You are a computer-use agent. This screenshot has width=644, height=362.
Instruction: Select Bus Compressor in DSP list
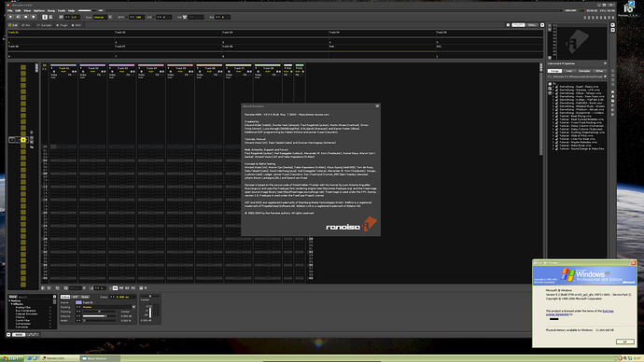coord(25,311)
